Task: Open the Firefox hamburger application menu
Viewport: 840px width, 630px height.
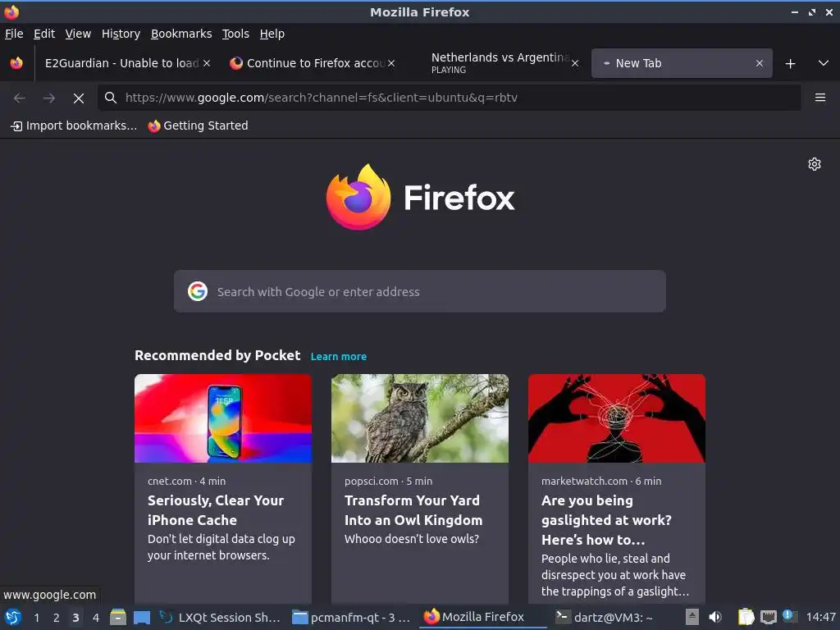Action: [820, 98]
